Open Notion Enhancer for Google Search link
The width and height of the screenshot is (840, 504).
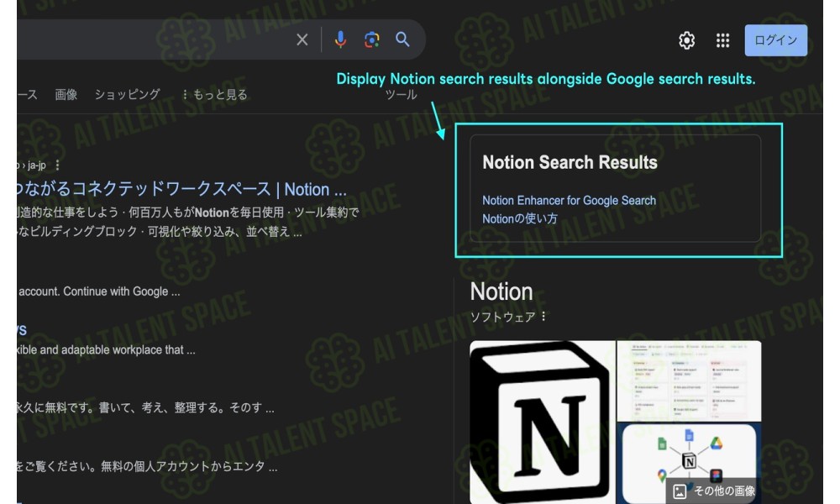[569, 200]
